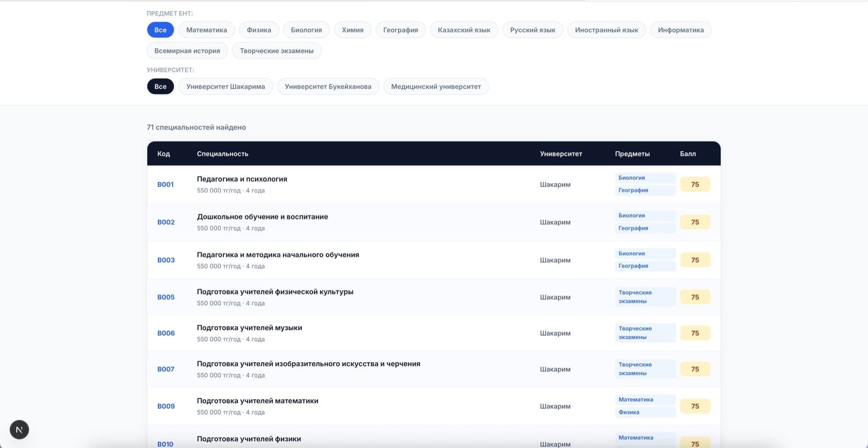Click Биология tag in B001 row

pos(645,178)
